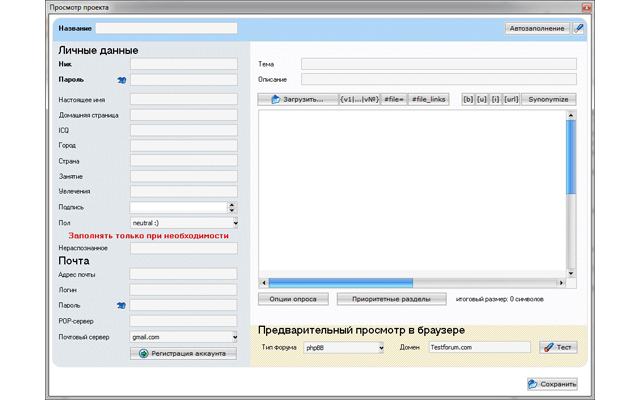
Task: Insert the [url] tag
Action: pos(511,100)
